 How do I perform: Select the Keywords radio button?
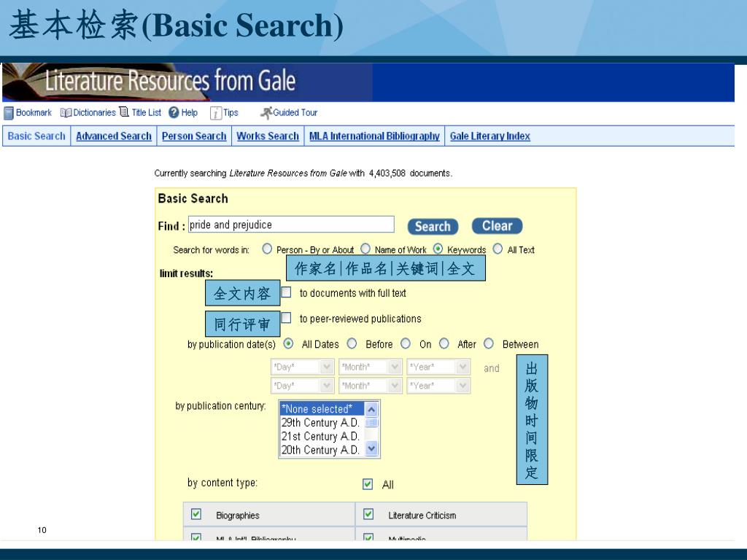point(438,249)
